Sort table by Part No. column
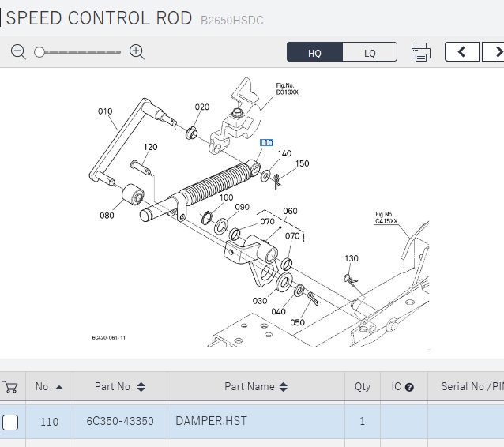The width and height of the screenshot is (504, 447). tap(119, 387)
